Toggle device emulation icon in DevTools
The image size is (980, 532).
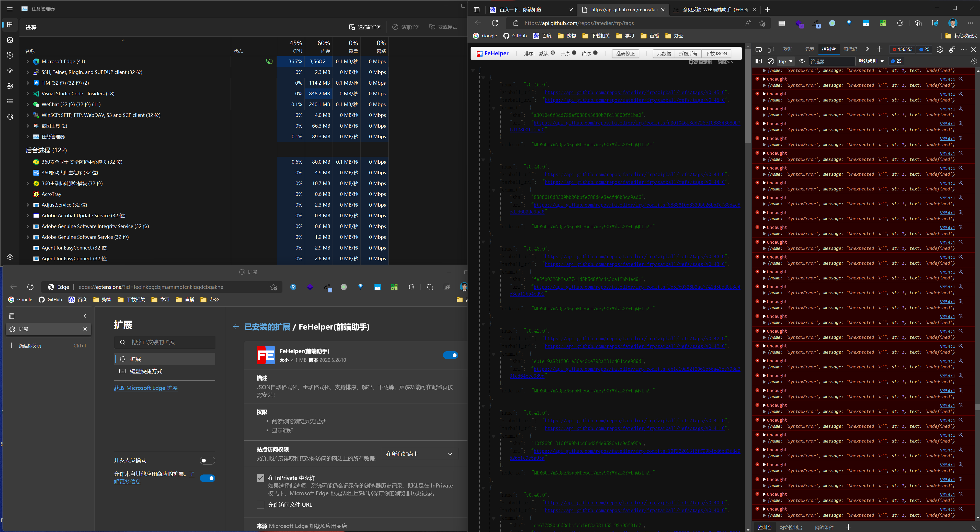771,50
